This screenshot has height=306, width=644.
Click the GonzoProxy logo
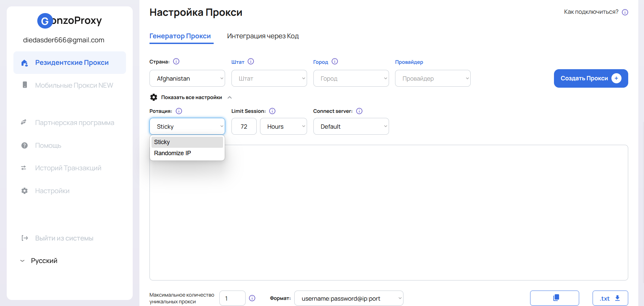(x=70, y=20)
